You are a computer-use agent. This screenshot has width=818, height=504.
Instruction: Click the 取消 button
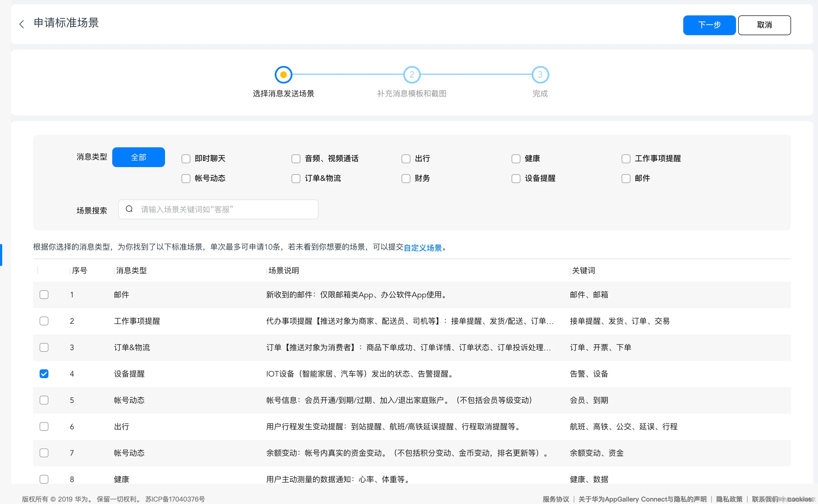coord(765,25)
